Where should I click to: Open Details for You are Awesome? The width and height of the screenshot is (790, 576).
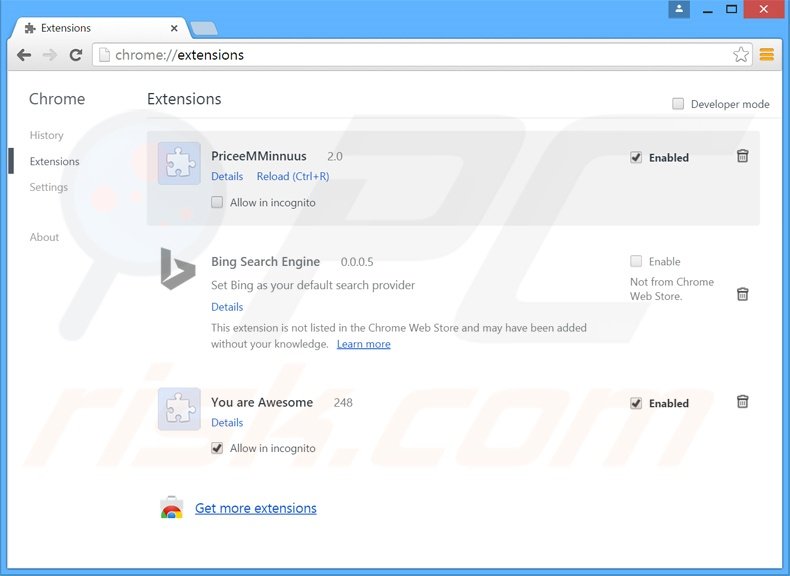tap(227, 422)
